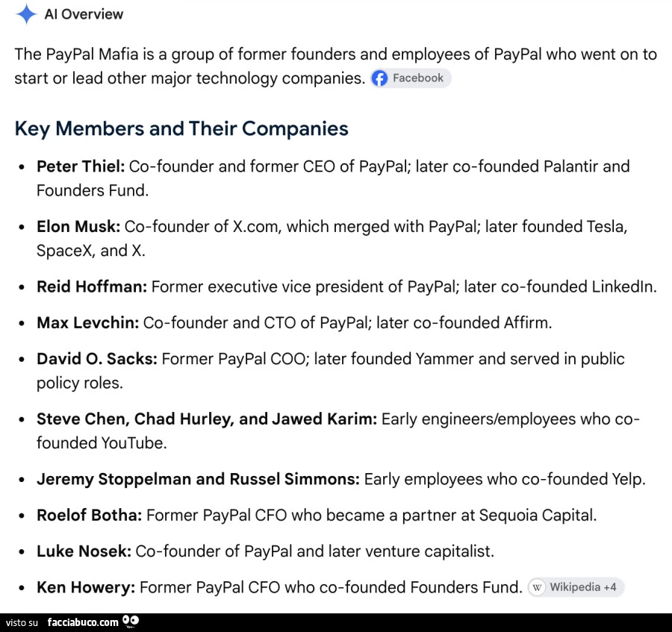This screenshot has width=672, height=632.
Task: Click the blue AI Overview sparkle icon
Action: click(x=26, y=13)
